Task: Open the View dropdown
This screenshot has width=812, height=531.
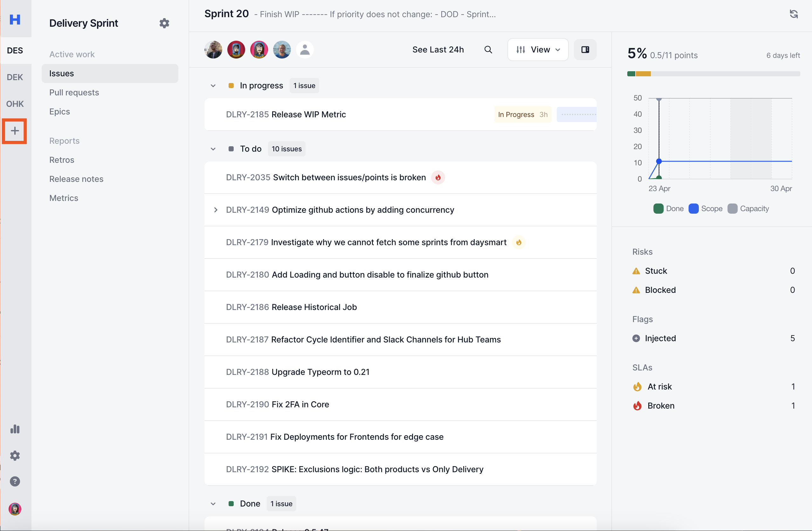Action: pyautogui.click(x=538, y=50)
